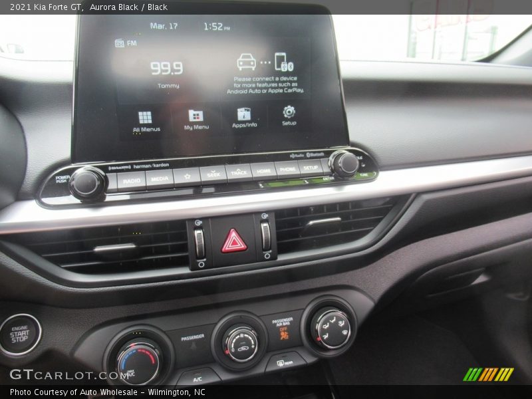Move the left air vent tab
This screenshot has width=532, height=399.
coord(114,247)
